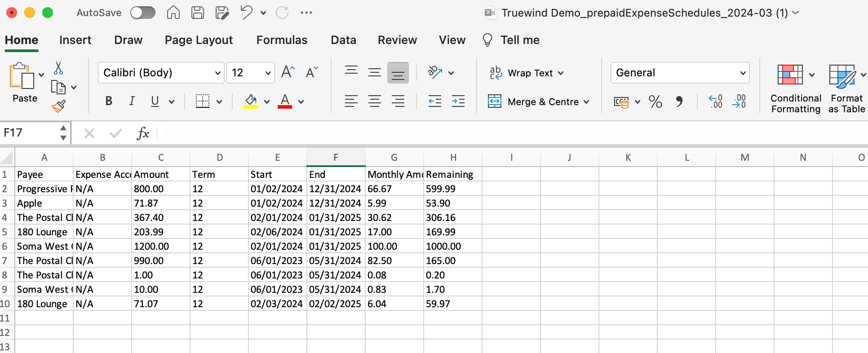The width and height of the screenshot is (868, 353).
Task: Click the Save As icon with pencil
Action: [x=222, y=13]
